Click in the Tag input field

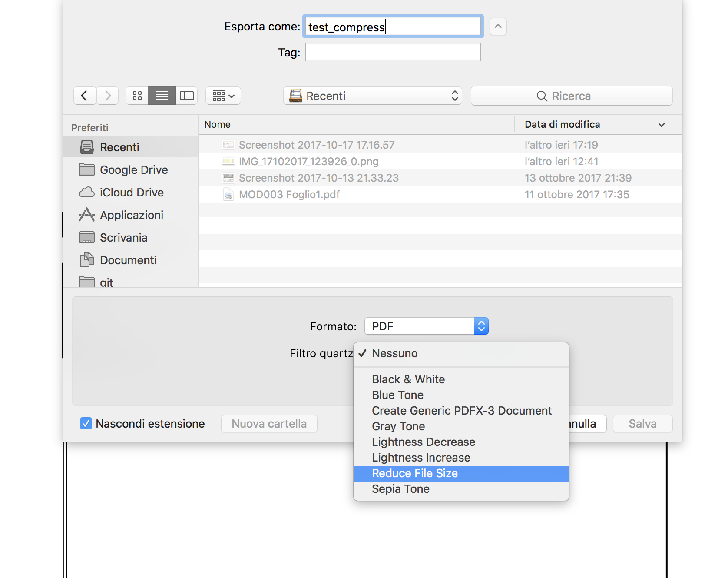click(393, 53)
